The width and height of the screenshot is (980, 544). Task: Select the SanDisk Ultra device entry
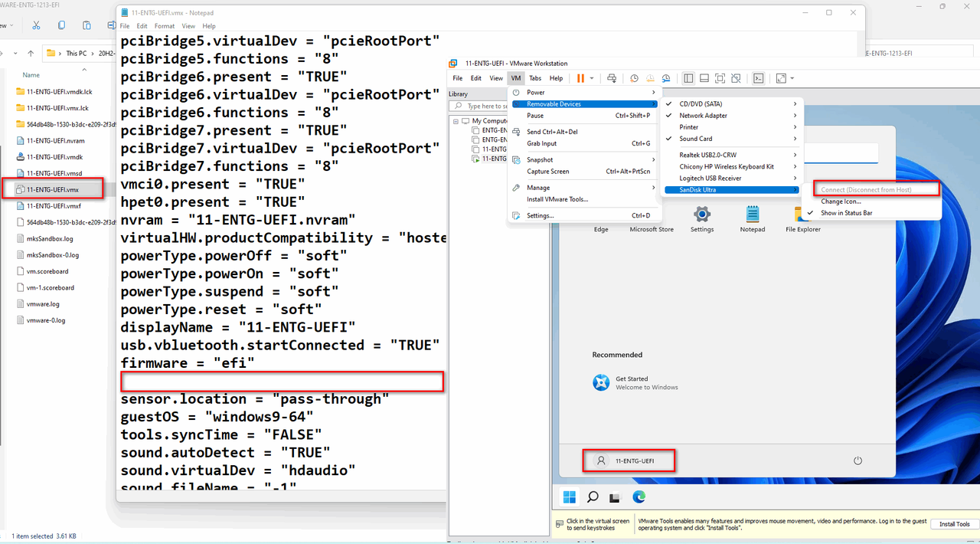pyautogui.click(x=730, y=189)
